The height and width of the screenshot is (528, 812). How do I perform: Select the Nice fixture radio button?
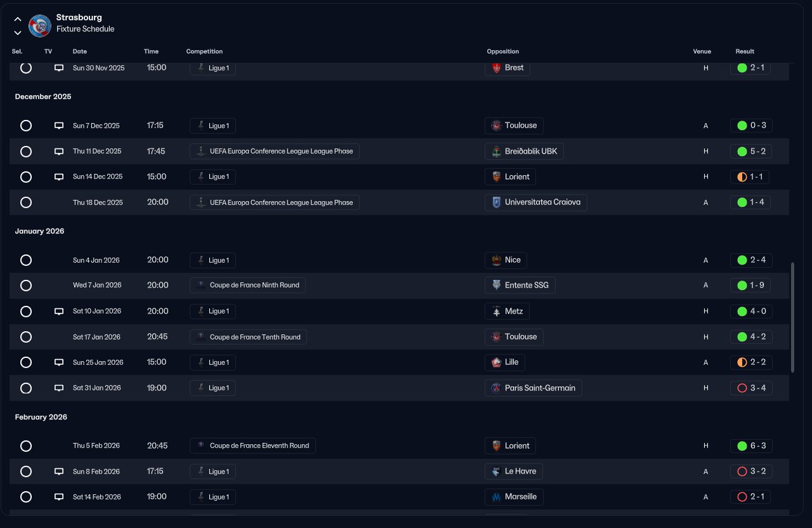tap(26, 260)
